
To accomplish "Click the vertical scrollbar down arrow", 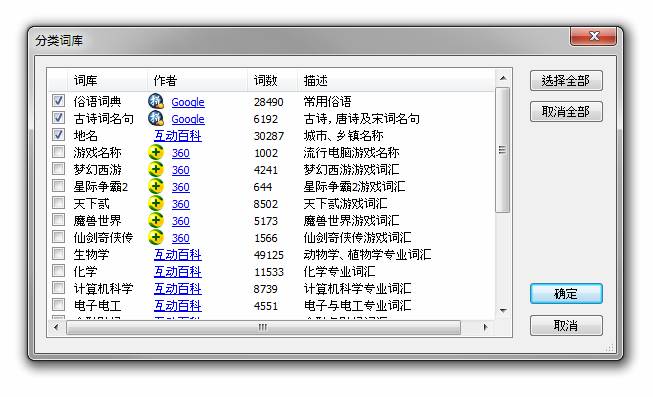I will [x=503, y=311].
